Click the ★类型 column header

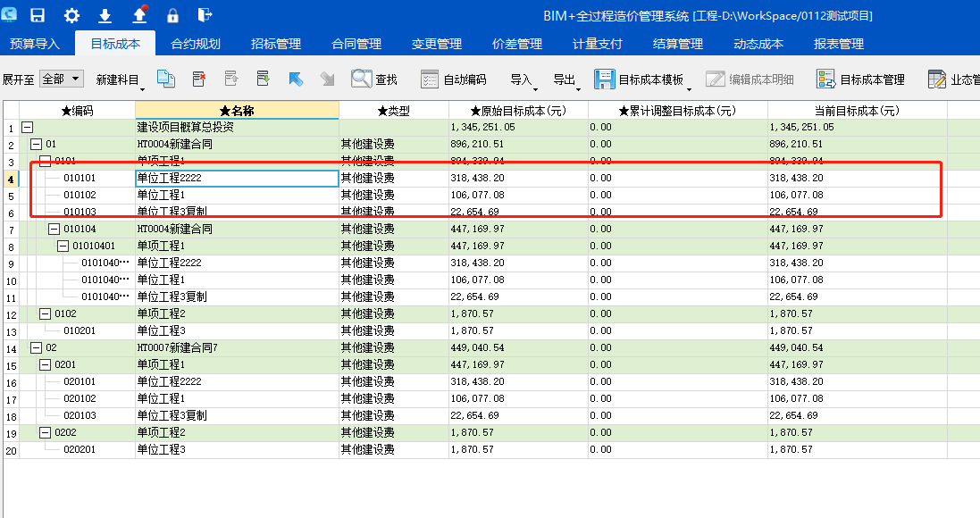pyautogui.click(x=394, y=111)
